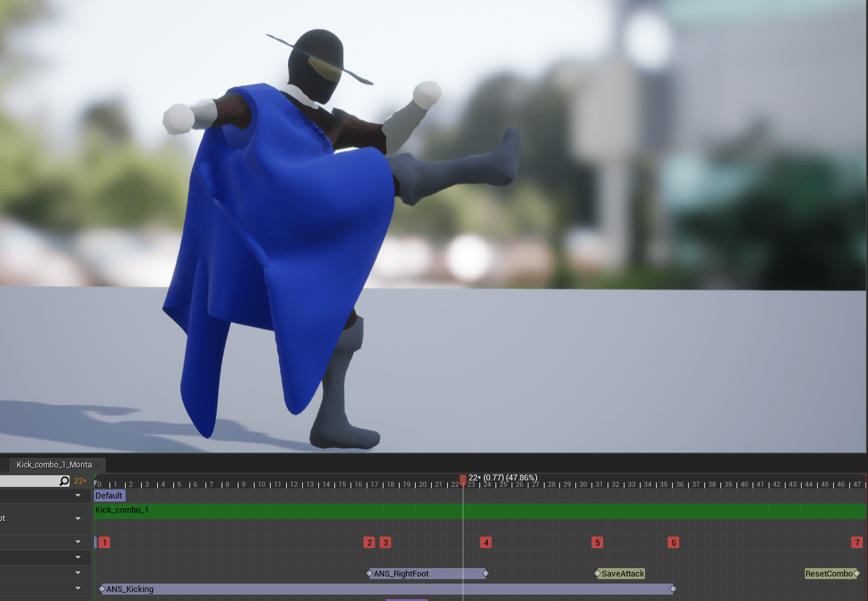This screenshot has height=601, width=868.
Task: Click the ANS_Kicking end diamond handle
Action: [673, 589]
